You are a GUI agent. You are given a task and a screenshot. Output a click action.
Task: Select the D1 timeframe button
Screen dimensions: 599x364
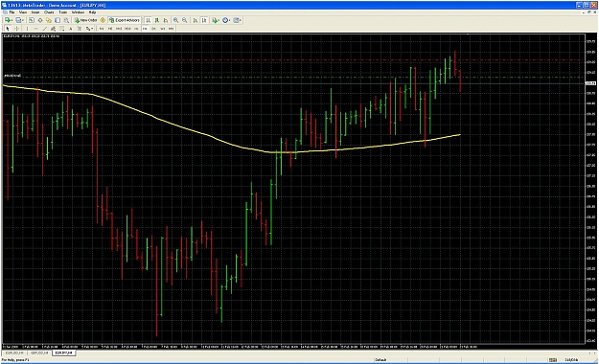point(154,29)
